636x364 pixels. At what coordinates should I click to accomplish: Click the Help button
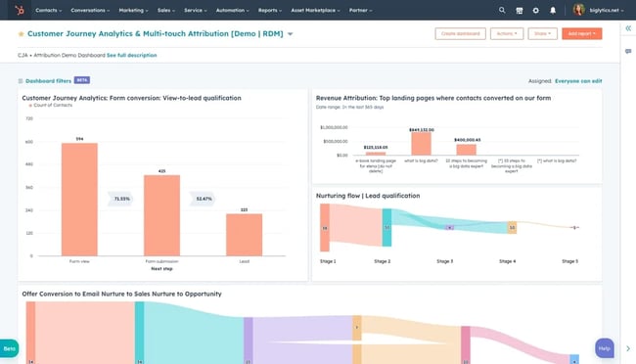605,348
